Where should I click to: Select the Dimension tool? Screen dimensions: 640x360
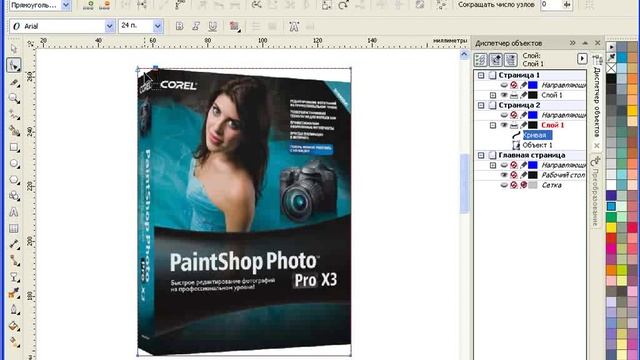[14, 245]
